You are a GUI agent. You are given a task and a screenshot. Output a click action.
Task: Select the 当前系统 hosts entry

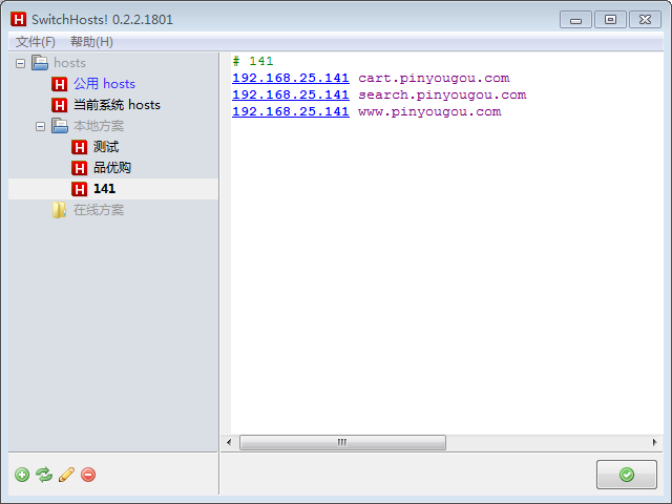point(117,105)
